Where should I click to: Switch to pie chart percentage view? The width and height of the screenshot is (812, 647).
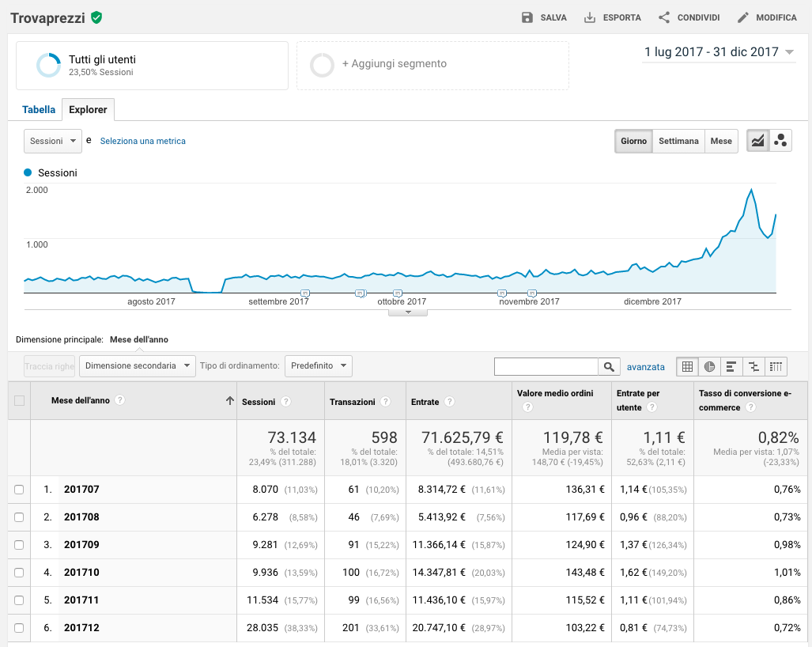(x=709, y=367)
